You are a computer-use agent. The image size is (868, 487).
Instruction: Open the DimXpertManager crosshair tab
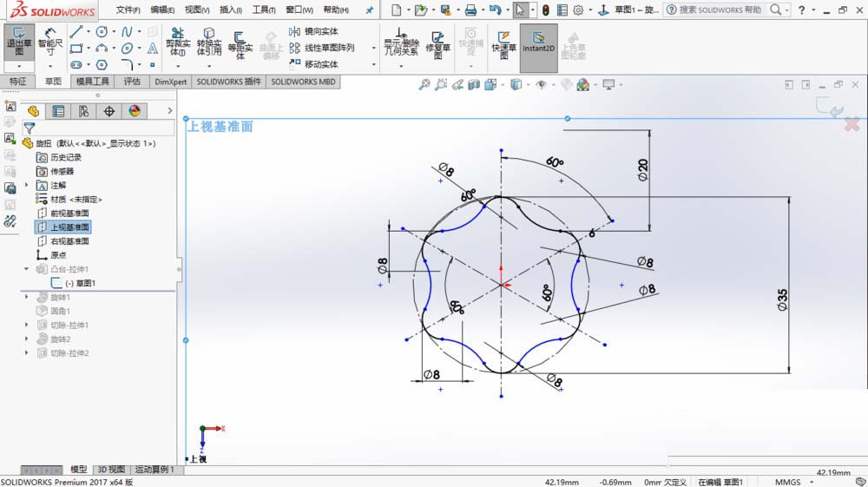pos(109,111)
